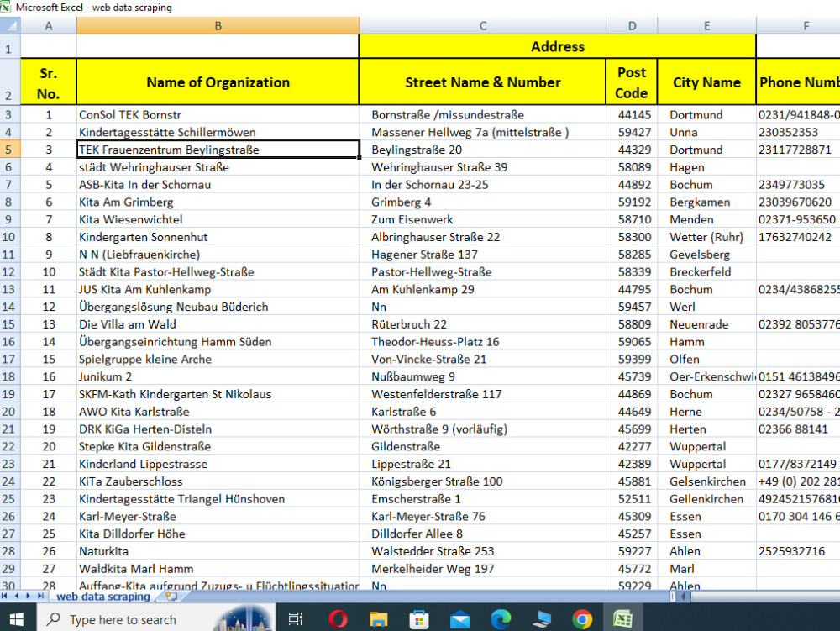The height and width of the screenshot is (631, 840).
Task: Select cell 'Theodor-Heuss-Platz 16'
Action: pos(482,342)
